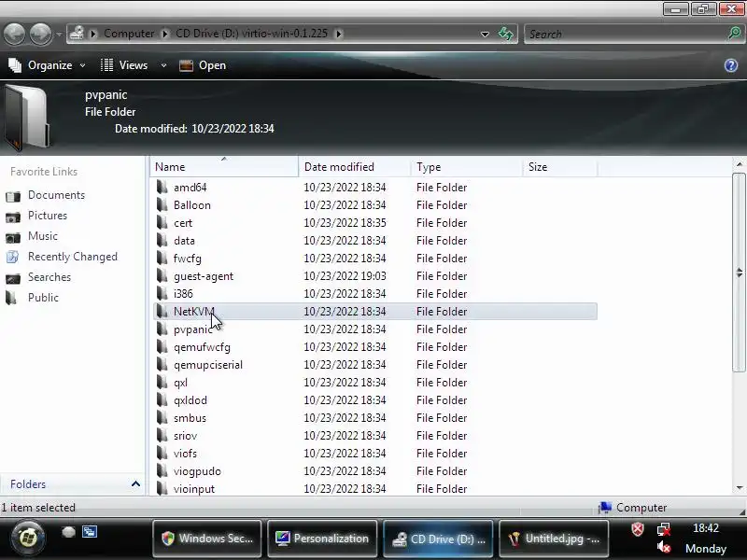Select the vioinput folder icon

(162, 488)
